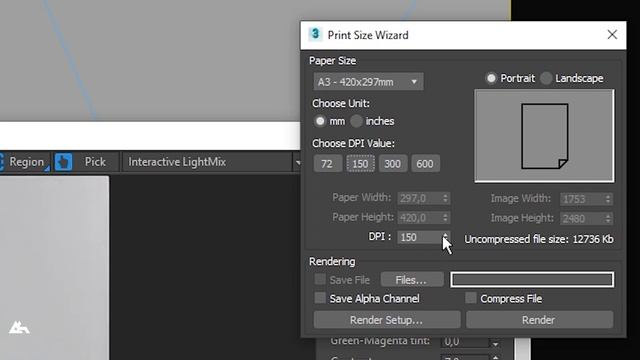
Task: Click the Paper Height field
Action: tap(420, 218)
